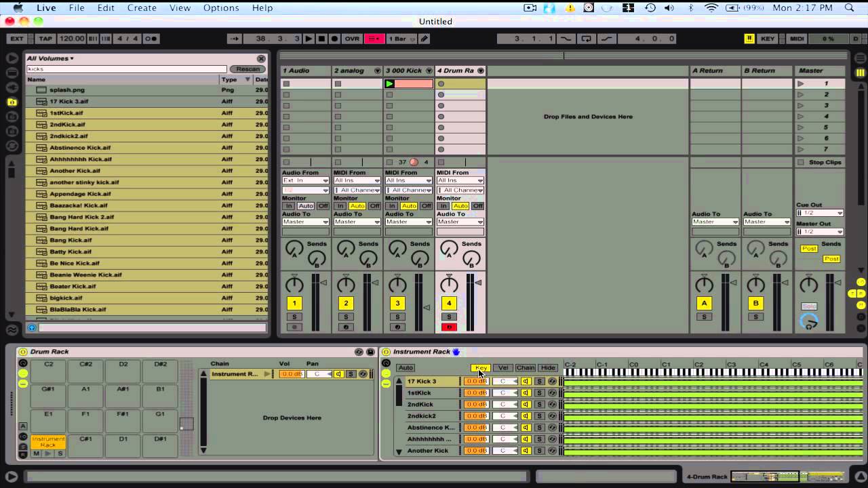Open track 2 MIDI From All Ins dropdown
The image size is (868, 488).
point(357,181)
